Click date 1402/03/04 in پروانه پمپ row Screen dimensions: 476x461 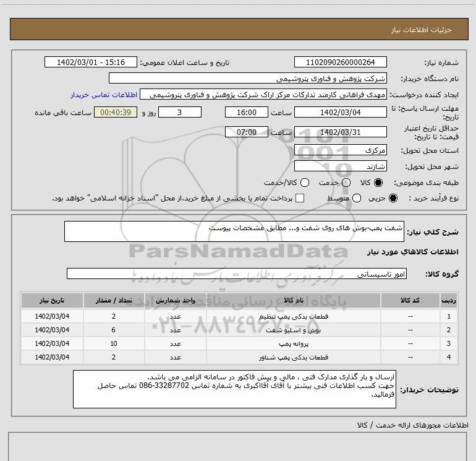click(x=52, y=343)
